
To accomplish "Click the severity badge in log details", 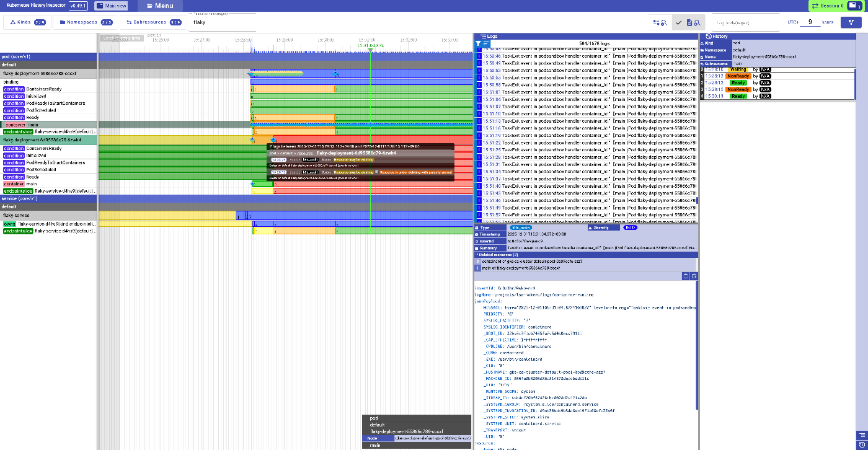I will click(x=631, y=227).
